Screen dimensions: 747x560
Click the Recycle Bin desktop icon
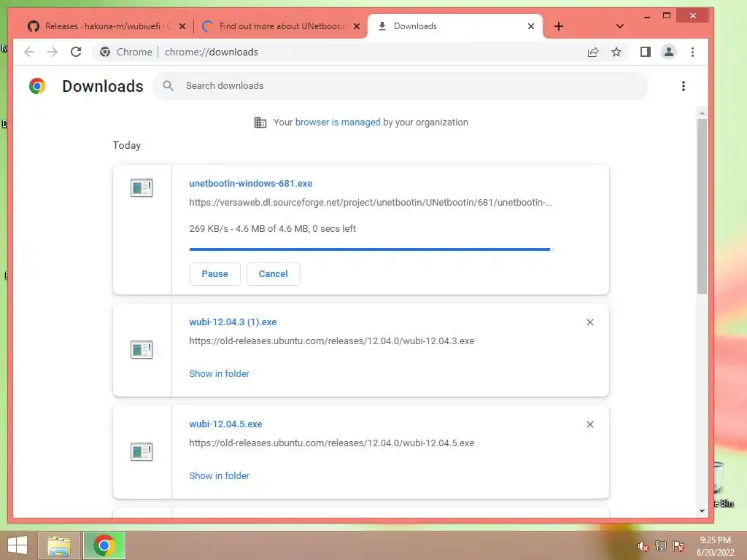coord(724,485)
